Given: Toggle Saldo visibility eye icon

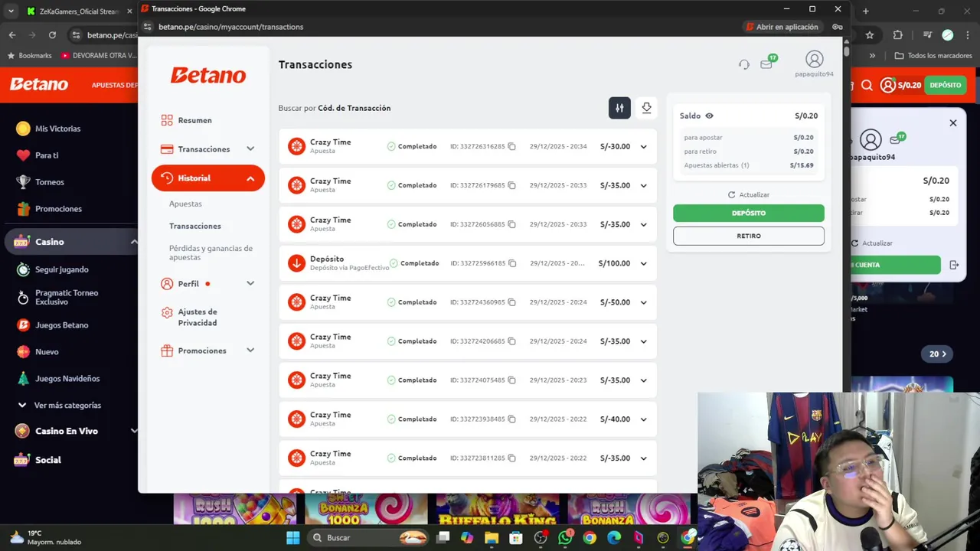Looking at the screenshot, I should 709,116.
